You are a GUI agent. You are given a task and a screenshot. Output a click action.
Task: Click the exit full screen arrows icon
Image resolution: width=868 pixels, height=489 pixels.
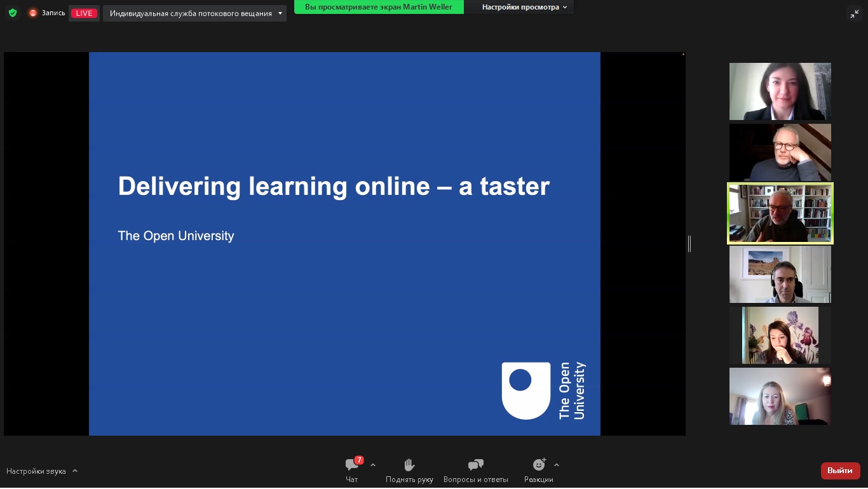(x=855, y=13)
